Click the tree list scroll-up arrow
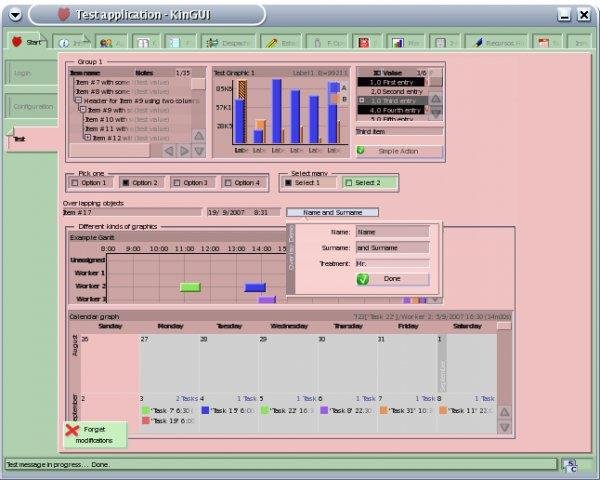 click(x=199, y=136)
